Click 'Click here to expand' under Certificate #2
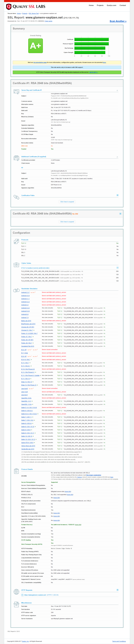Viewport: 134px width, 644px height. click(67, 222)
